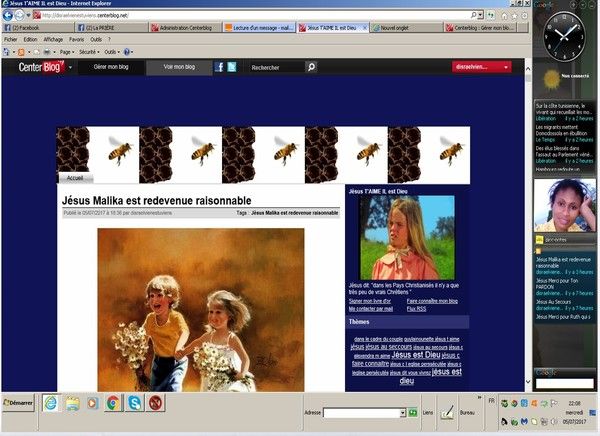Screen dimensions: 600x436
Task: Switch to Centerblog : Gérer mon blog tab
Action: (481, 28)
